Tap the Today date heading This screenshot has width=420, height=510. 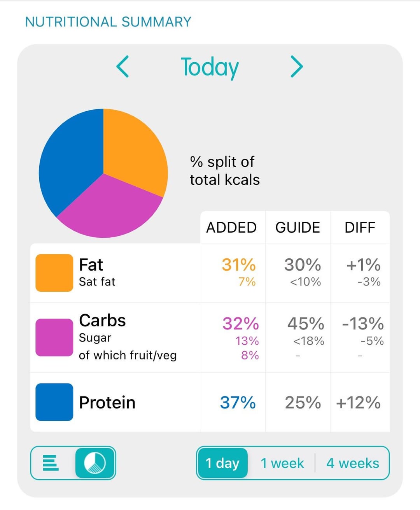point(210,67)
